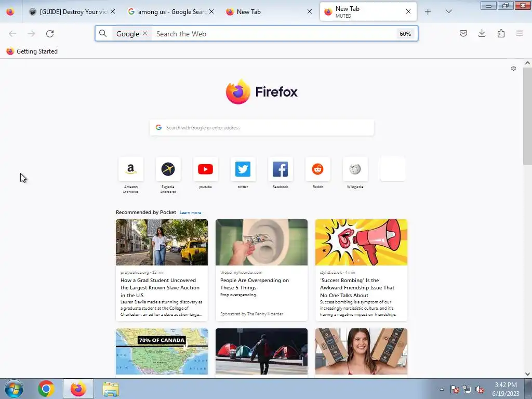The height and width of the screenshot is (399, 532).
Task: Open the Slave Auction article thumbnail
Action: pyautogui.click(x=162, y=242)
